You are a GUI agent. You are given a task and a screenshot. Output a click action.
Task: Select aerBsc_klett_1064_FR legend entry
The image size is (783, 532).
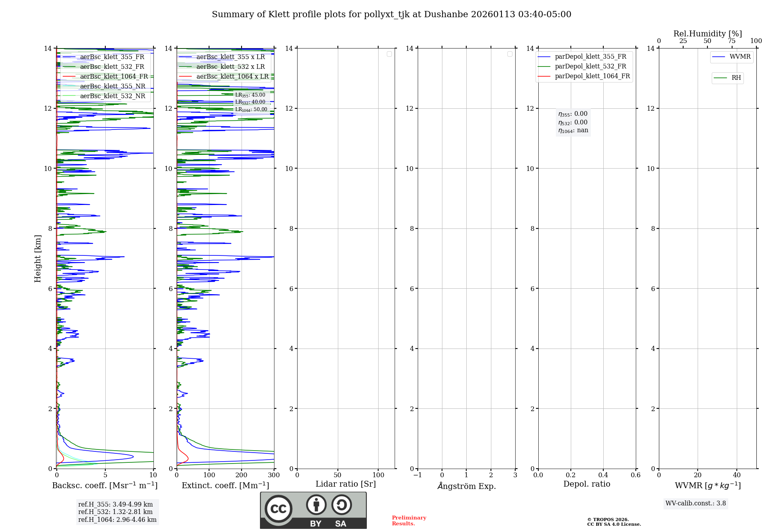click(114, 77)
